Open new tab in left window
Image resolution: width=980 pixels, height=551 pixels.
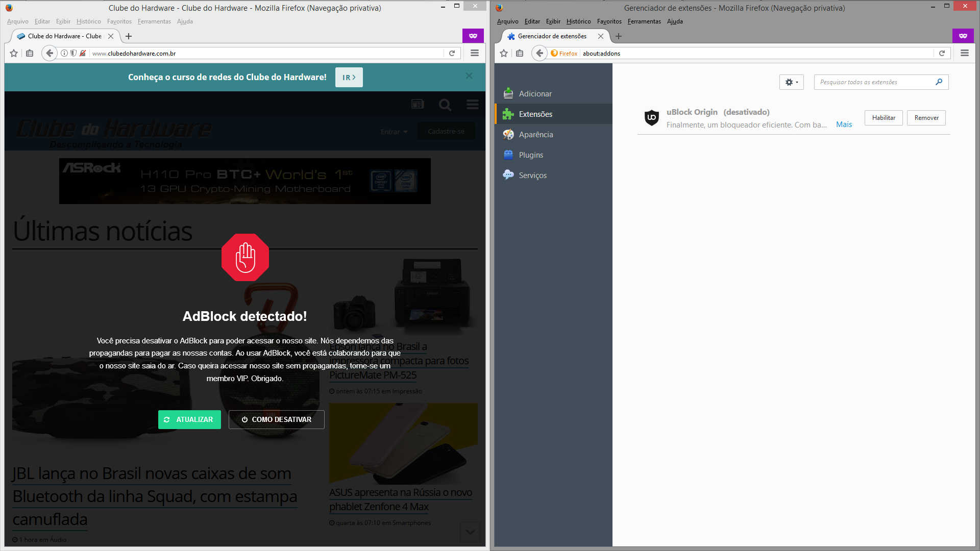pyautogui.click(x=129, y=36)
